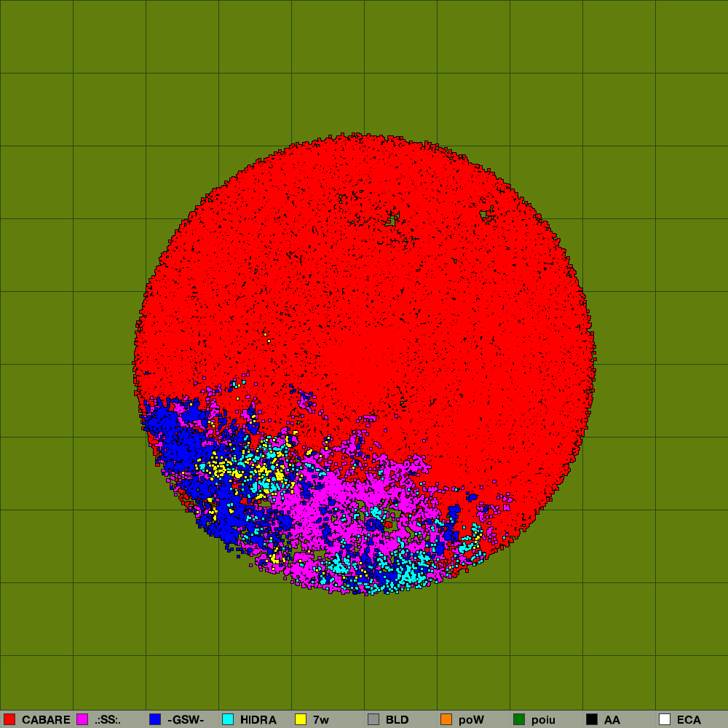The image size is (728, 728).
Task: Click the green poiu legend swatch
Action: (x=519, y=719)
